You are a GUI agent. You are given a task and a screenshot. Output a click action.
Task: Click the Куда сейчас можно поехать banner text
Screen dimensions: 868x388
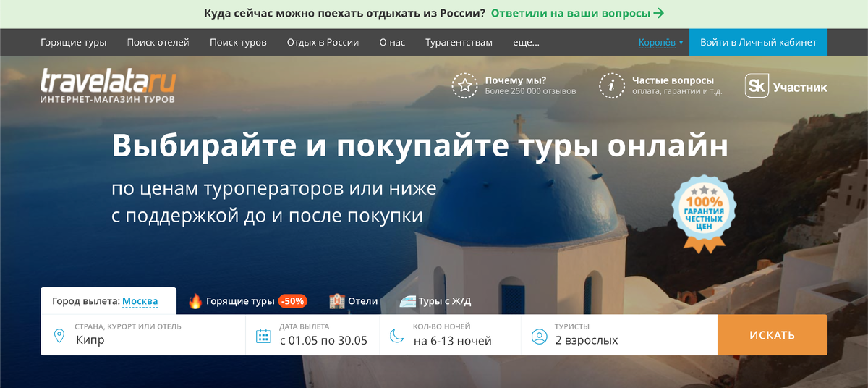344,13
